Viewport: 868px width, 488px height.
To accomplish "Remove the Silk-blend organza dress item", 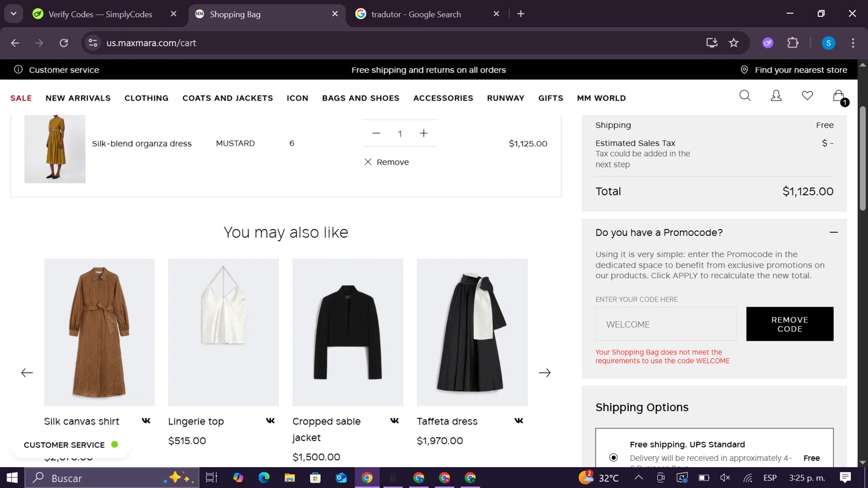I will tap(387, 162).
